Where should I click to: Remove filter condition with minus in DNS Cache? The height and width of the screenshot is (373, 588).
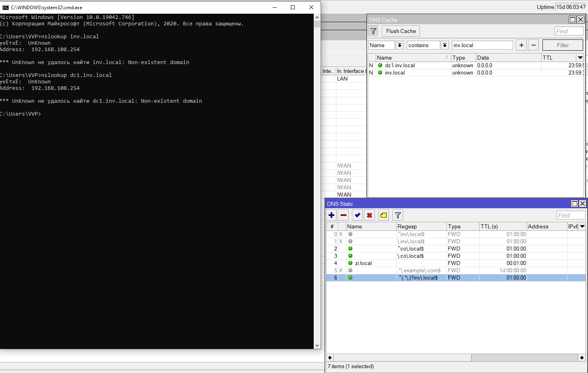(x=534, y=45)
